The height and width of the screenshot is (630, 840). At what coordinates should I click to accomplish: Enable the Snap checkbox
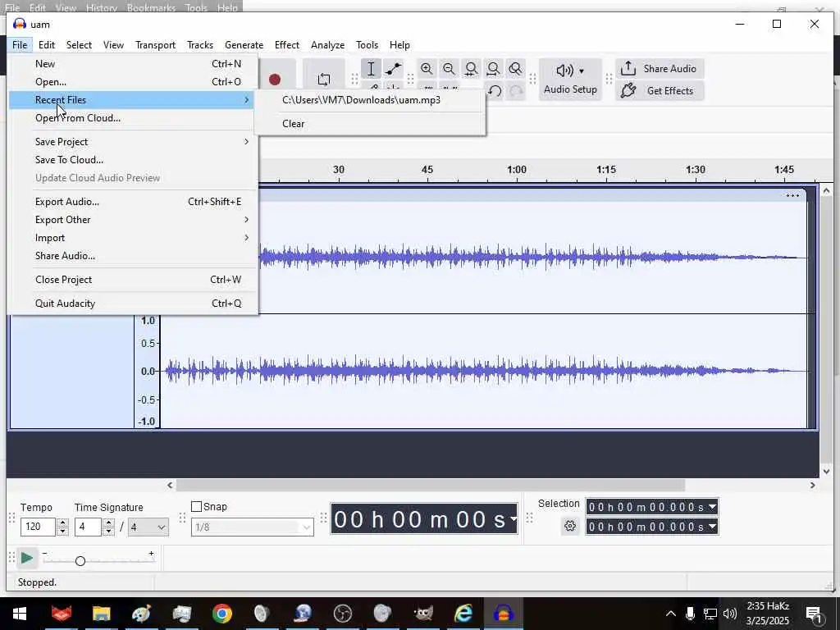coord(197,507)
